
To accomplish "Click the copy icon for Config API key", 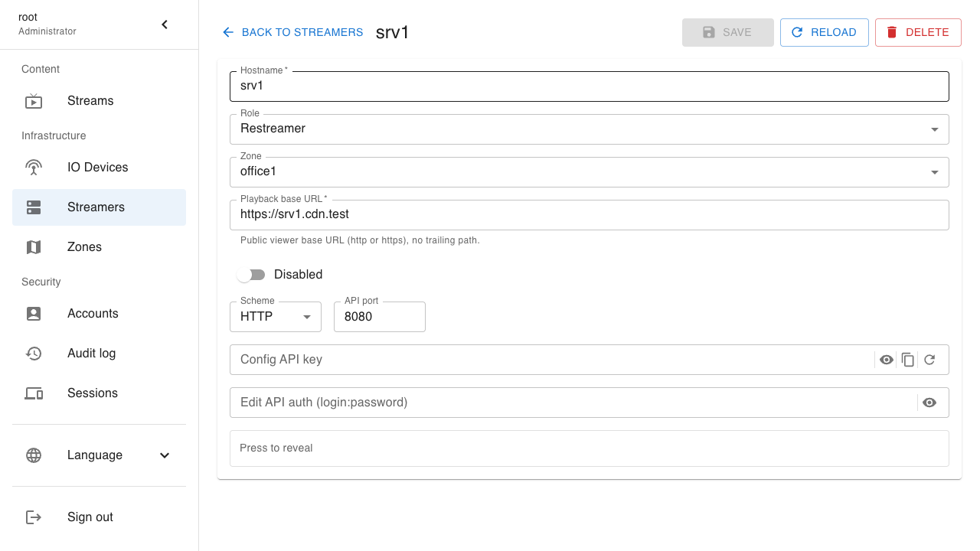I will pos(908,359).
